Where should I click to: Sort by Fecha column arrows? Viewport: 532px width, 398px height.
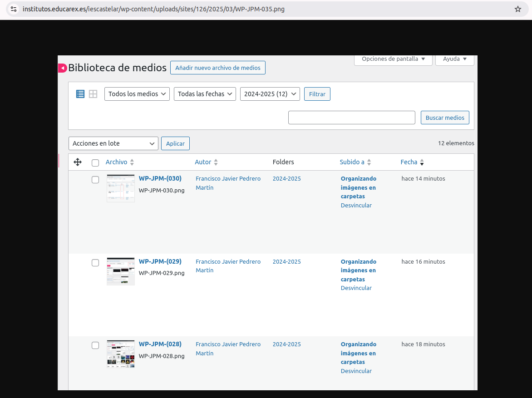[x=422, y=162]
